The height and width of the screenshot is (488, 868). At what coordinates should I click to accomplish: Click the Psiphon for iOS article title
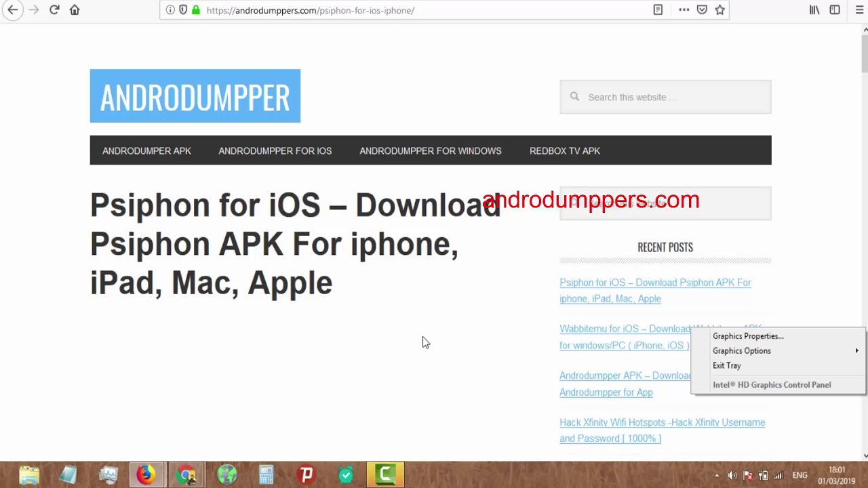pyautogui.click(x=295, y=243)
